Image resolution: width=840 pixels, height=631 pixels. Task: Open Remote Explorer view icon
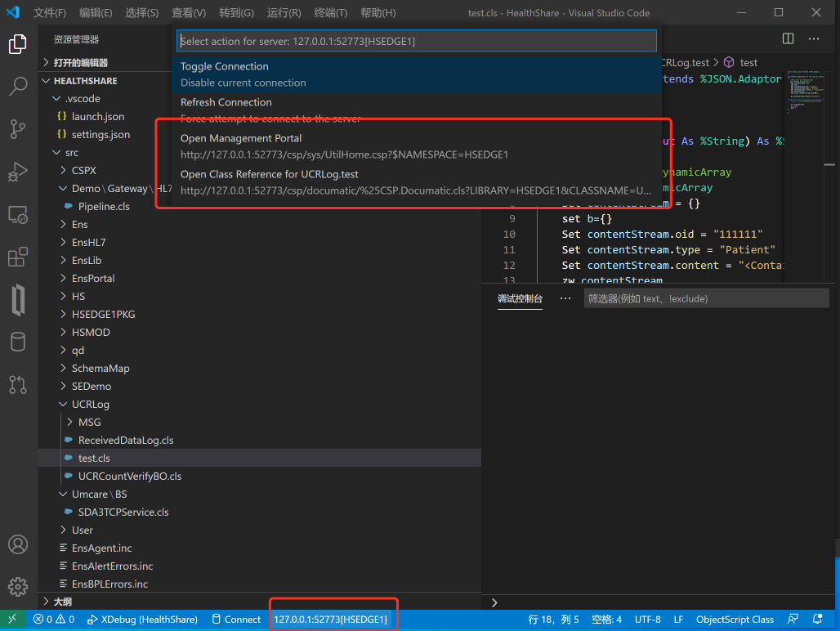point(18,215)
